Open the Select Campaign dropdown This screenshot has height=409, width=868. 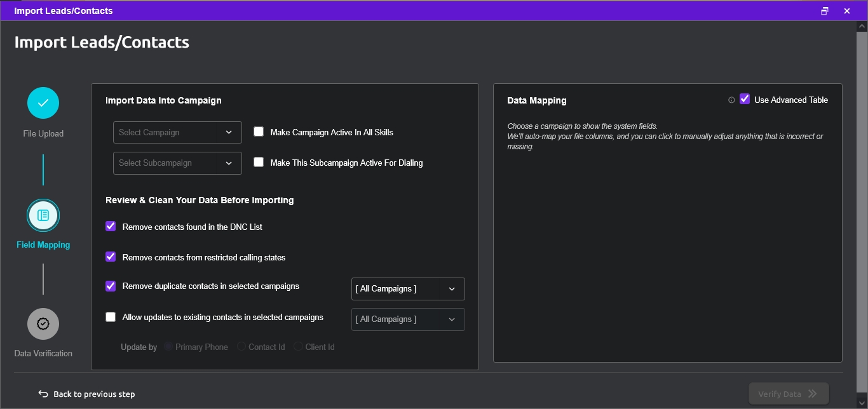[177, 132]
